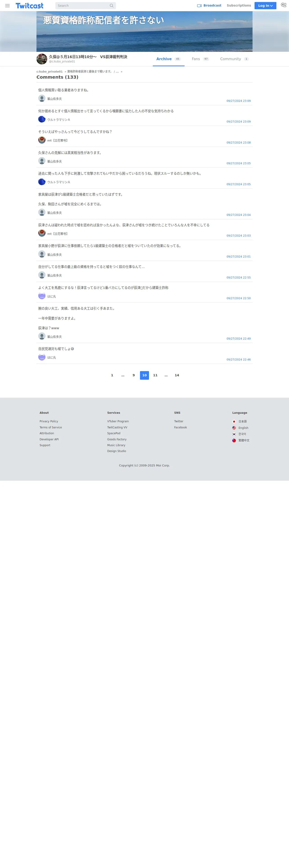
Task: Click はに丸 avatar on 22:46 comment
Action: coord(42,357)
